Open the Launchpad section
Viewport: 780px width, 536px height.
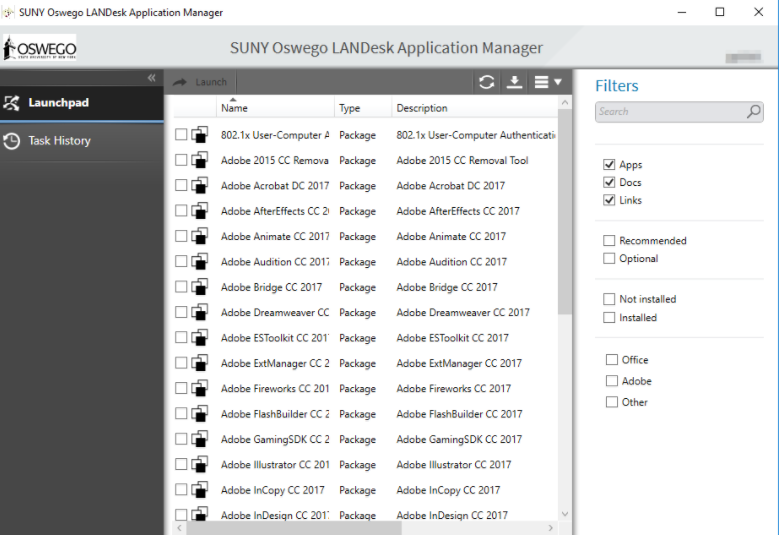82,103
